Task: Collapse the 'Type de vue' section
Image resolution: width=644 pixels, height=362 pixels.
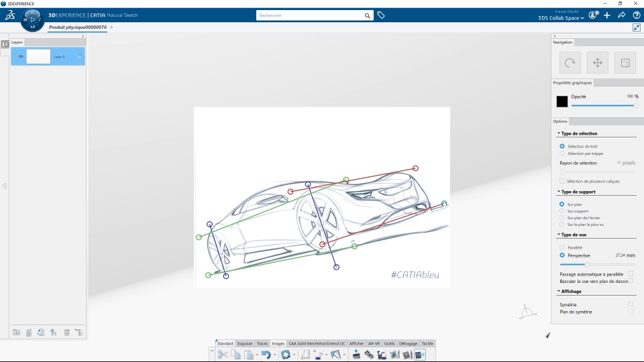Action: click(x=559, y=235)
